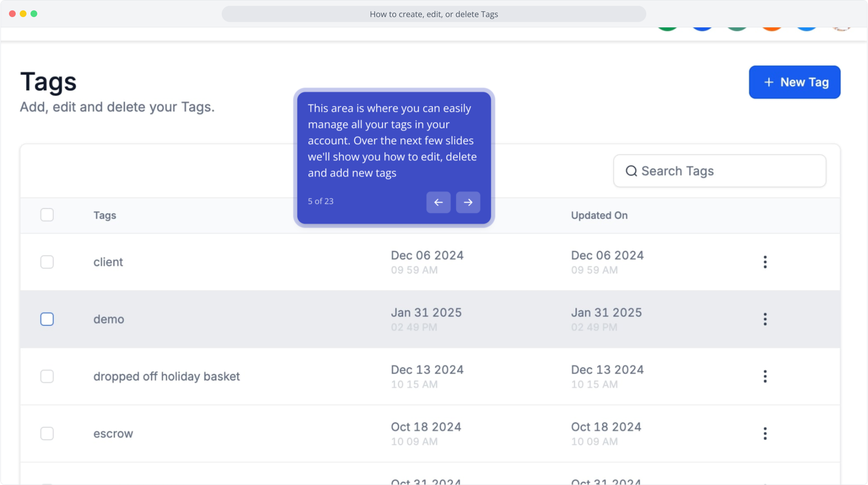Screen dimensions: 868x485
Task: Select the 'demo' tag name
Action: 109,319
